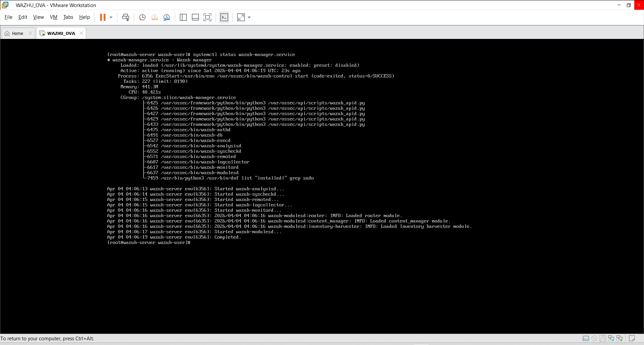Open the message log note icon
This screenshot has height=345, width=644.
(x=632, y=338)
